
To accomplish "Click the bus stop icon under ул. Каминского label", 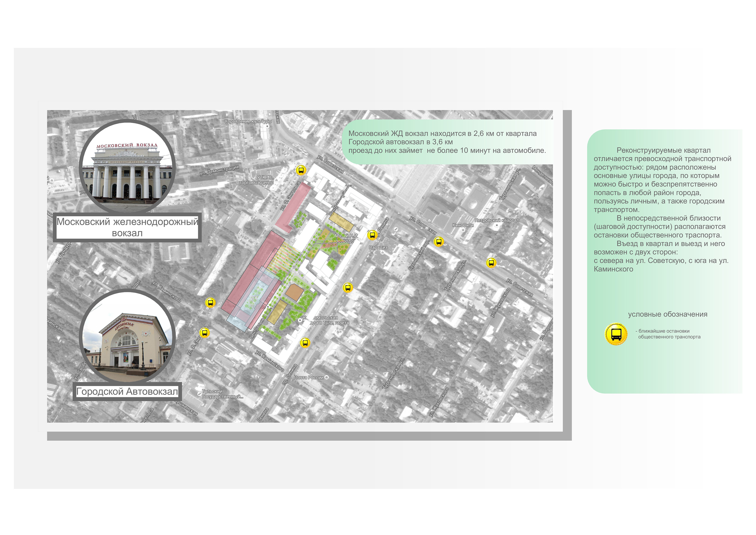I will click(210, 302).
